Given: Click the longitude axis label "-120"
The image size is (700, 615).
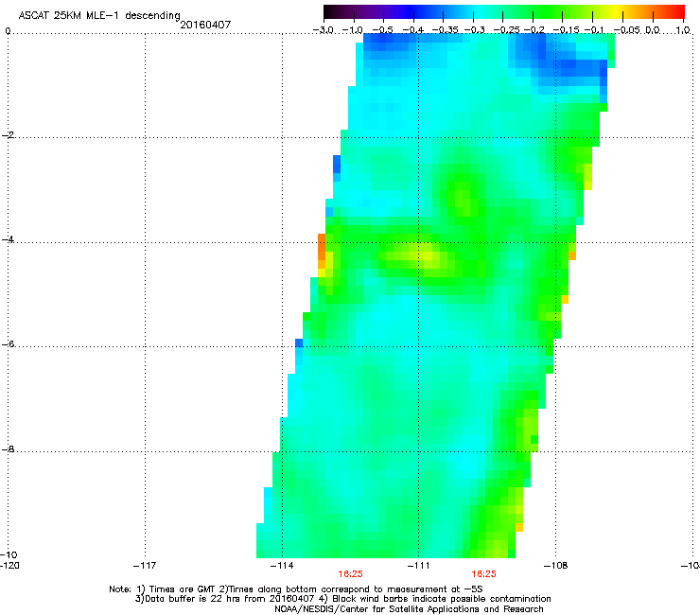Looking at the screenshot, I should point(9,566).
